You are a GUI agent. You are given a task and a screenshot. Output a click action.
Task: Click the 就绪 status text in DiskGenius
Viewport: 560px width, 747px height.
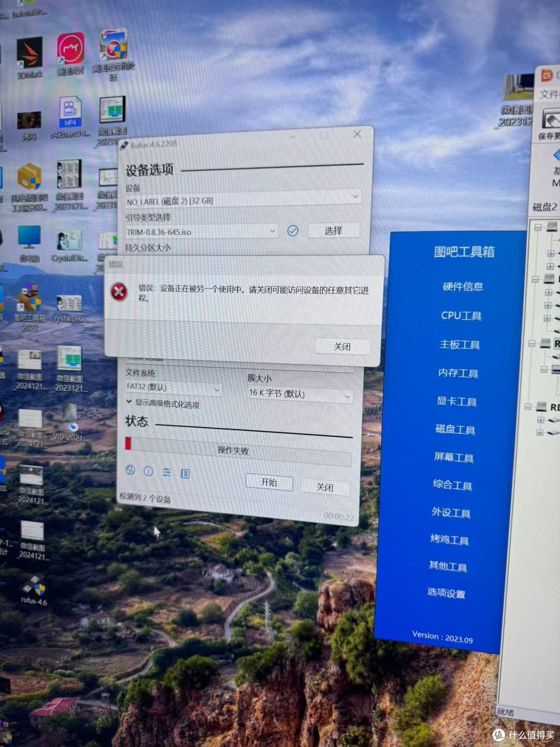coord(505,712)
